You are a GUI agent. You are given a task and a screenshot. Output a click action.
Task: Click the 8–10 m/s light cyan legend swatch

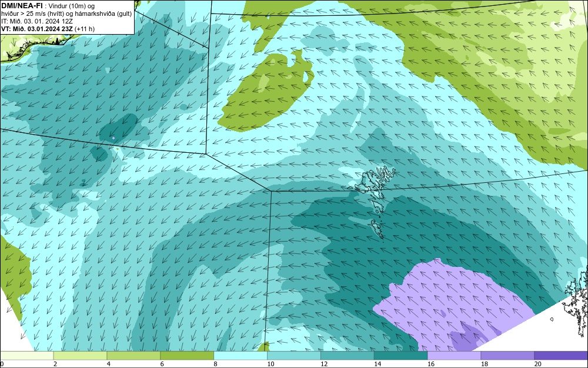click(240, 356)
